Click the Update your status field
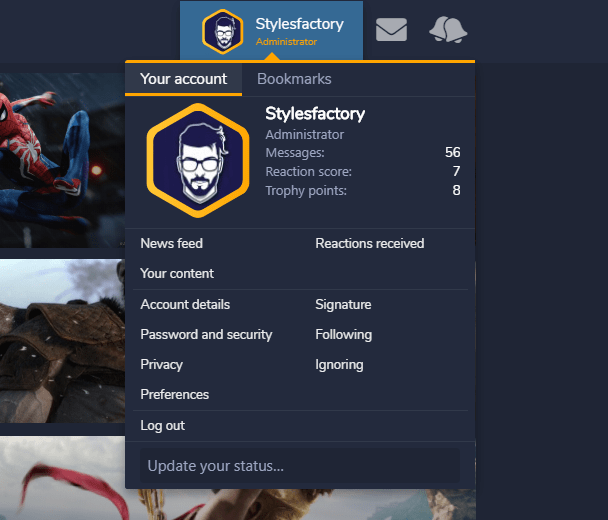608x520 pixels. [297, 466]
